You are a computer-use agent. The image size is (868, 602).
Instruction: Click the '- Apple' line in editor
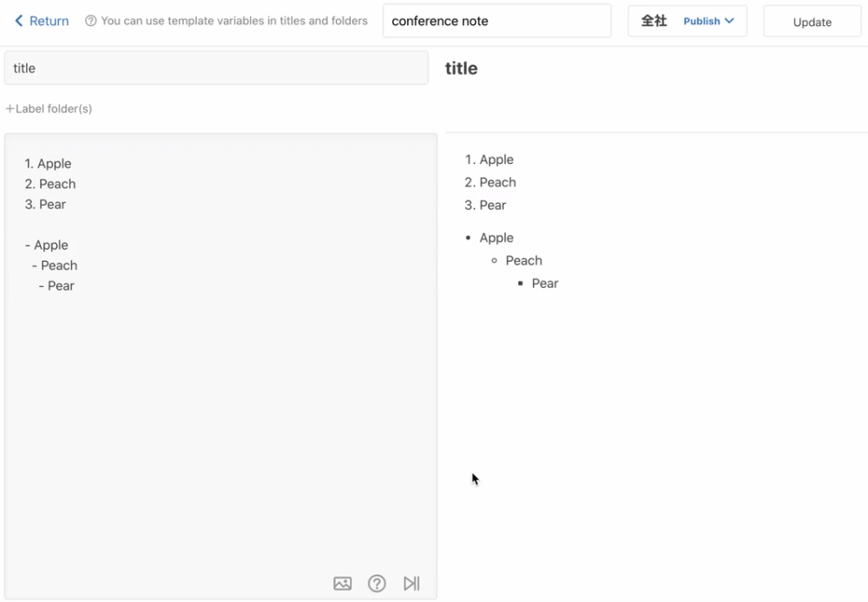(47, 245)
